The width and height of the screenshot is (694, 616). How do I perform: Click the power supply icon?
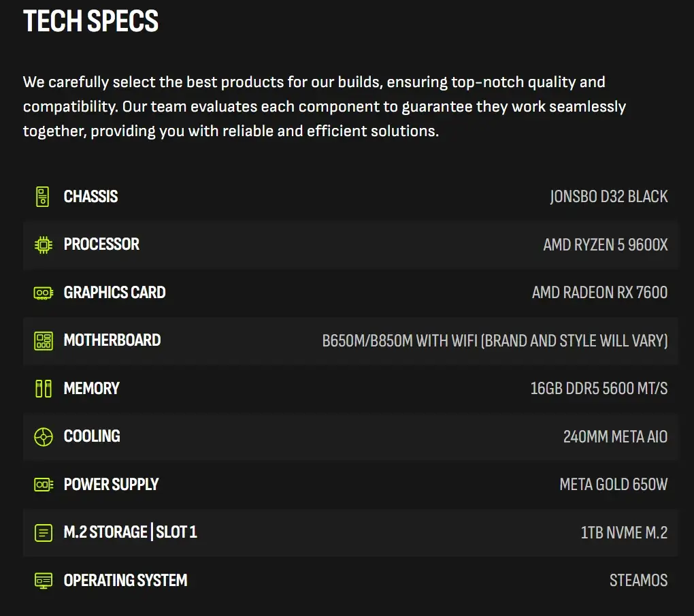(44, 485)
